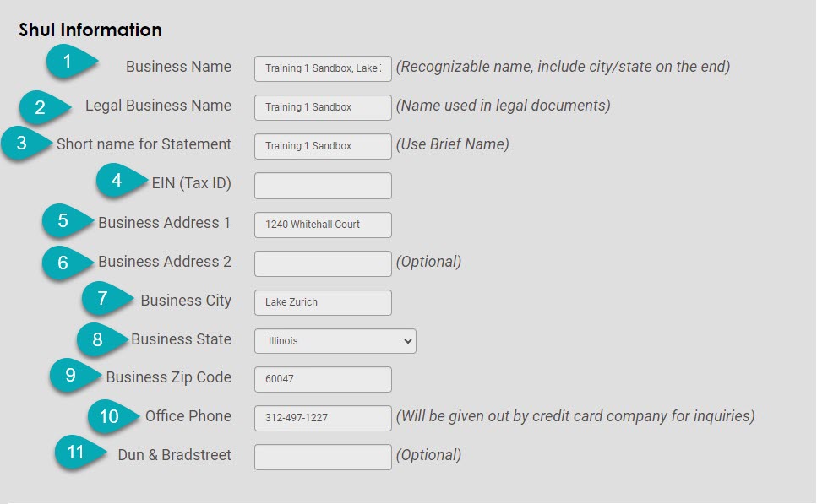
Task: Select the Business Address 1 text box
Action: tap(323, 225)
